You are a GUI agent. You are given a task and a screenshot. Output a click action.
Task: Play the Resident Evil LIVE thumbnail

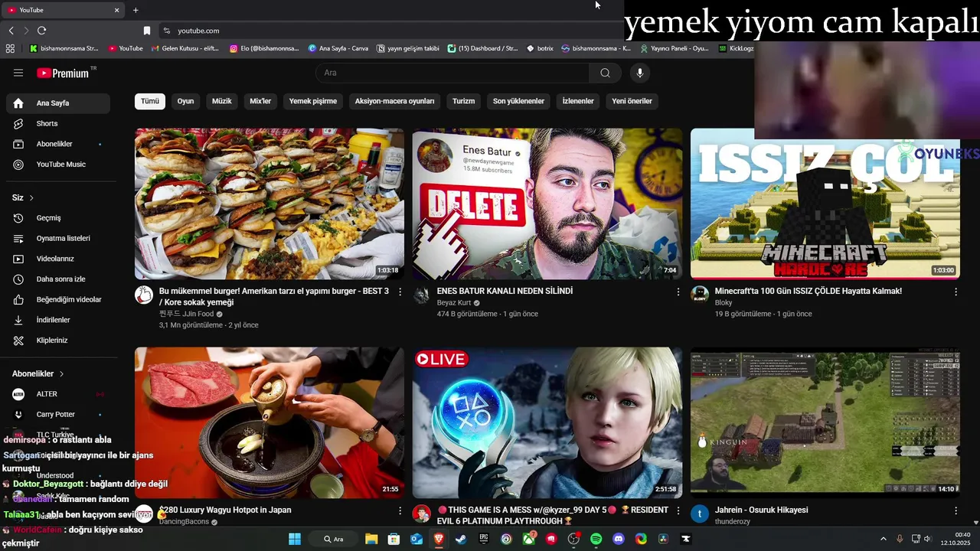click(x=547, y=422)
